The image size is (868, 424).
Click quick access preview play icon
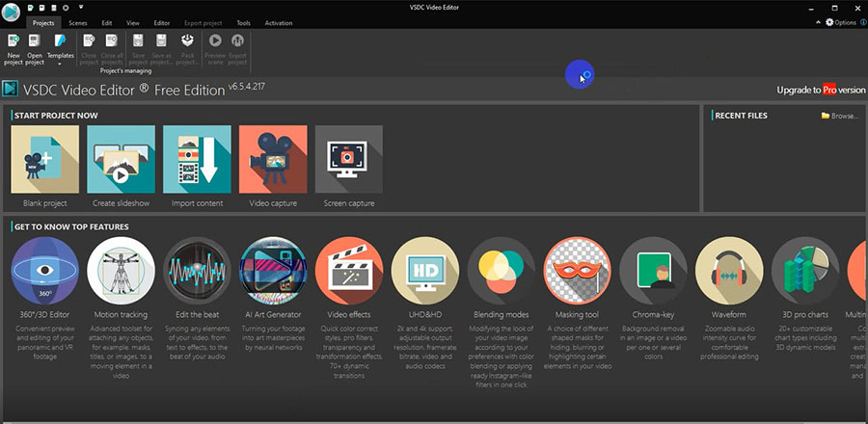pos(66,8)
